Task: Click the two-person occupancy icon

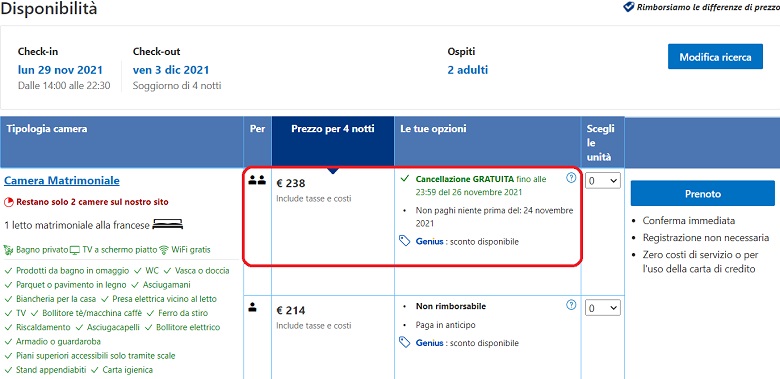Action: pyautogui.click(x=257, y=181)
